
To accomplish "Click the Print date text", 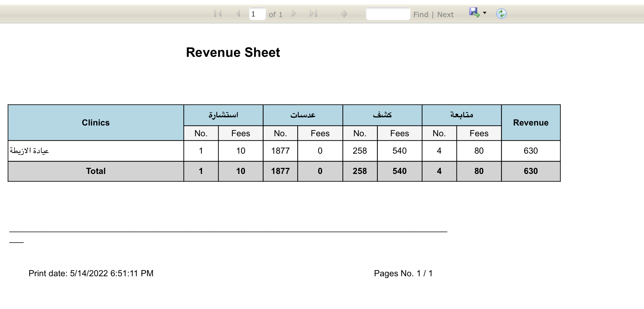I will tap(91, 273).
